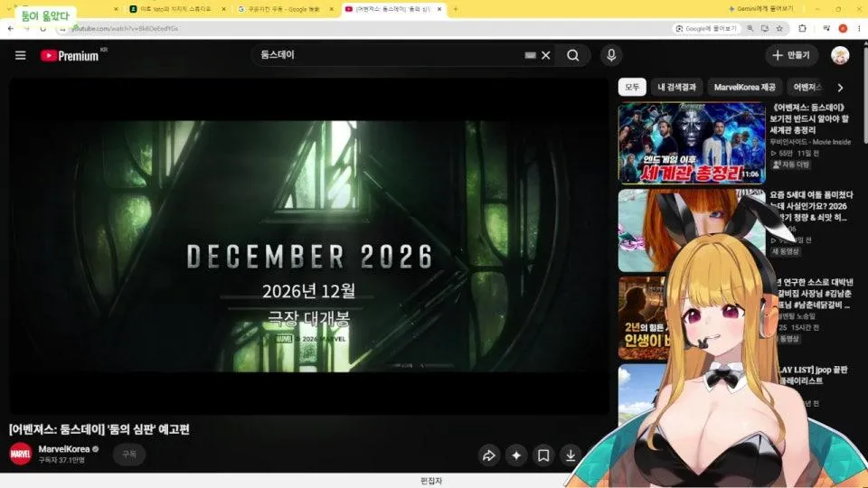
Task: Open the Chrome profile red avatar
Action: (843, 28)
